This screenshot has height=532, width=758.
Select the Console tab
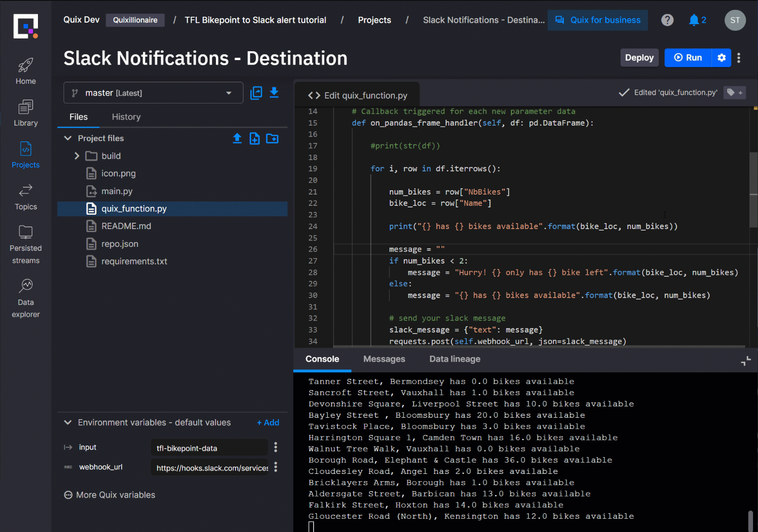coord(322,359)
